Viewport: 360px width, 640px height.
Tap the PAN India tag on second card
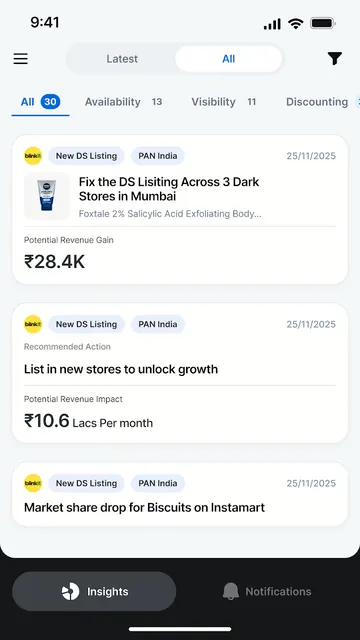pos(158,324)
